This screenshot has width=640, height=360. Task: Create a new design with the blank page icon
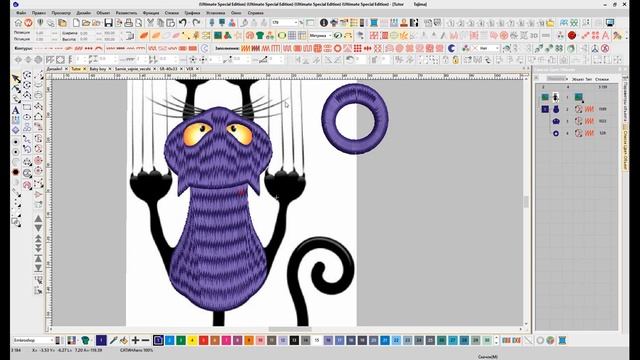(x=76, y=23)
